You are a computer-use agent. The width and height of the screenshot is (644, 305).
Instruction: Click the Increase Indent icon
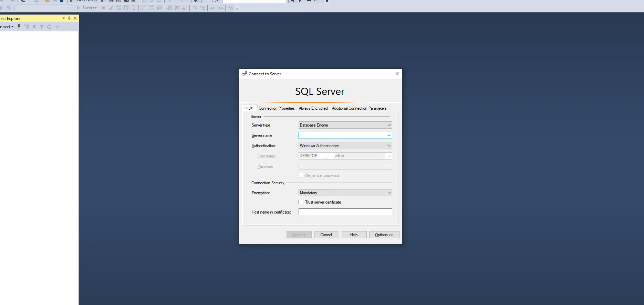(220, 8)
